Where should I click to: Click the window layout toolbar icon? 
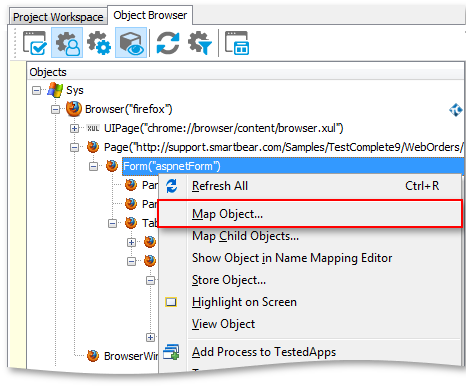[237, 43]
